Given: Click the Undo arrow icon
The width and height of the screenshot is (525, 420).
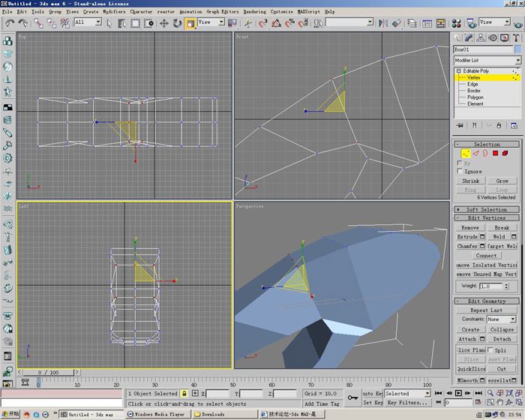Looking at the screenshot, I should pyautogui.click(x=10, y=23).
